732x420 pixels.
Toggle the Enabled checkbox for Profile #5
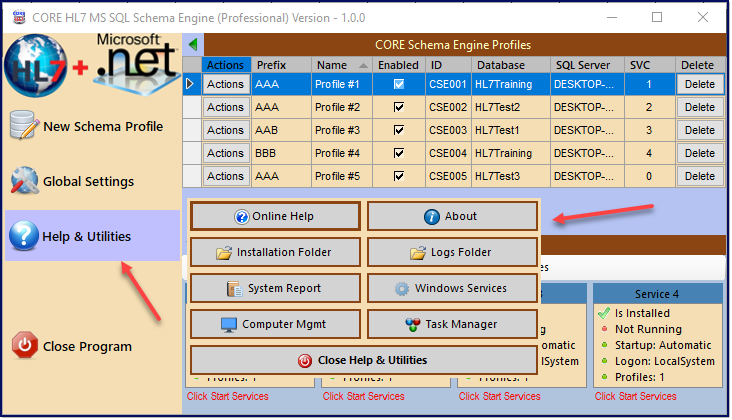tap(399, 176)
